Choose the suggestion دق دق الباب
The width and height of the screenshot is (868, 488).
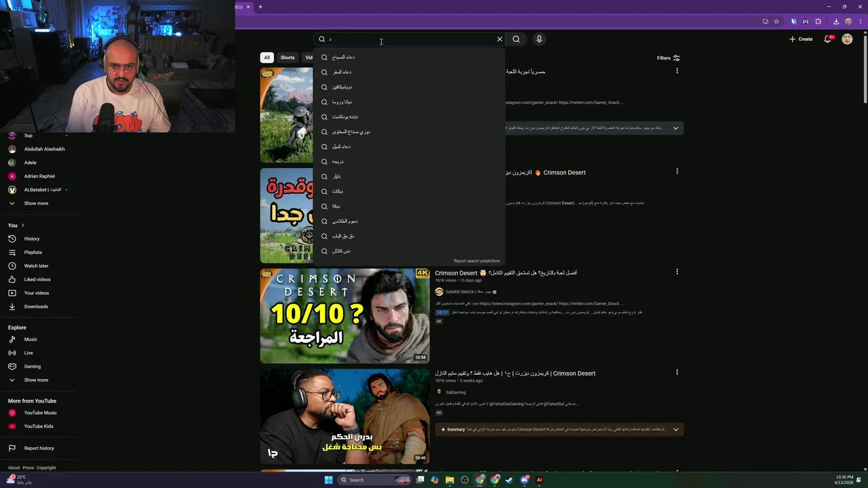[x=409, y=236]
